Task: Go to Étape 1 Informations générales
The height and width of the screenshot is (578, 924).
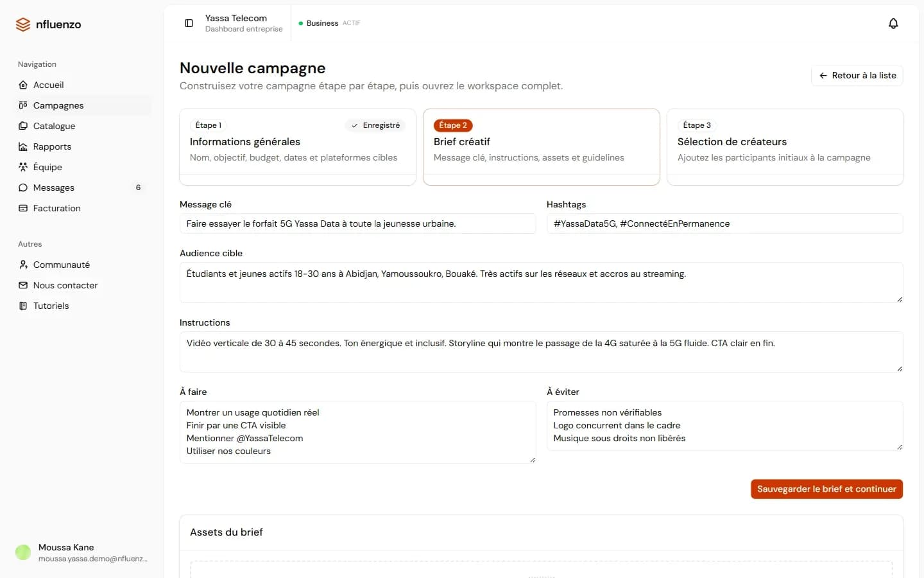Action: 298,147
